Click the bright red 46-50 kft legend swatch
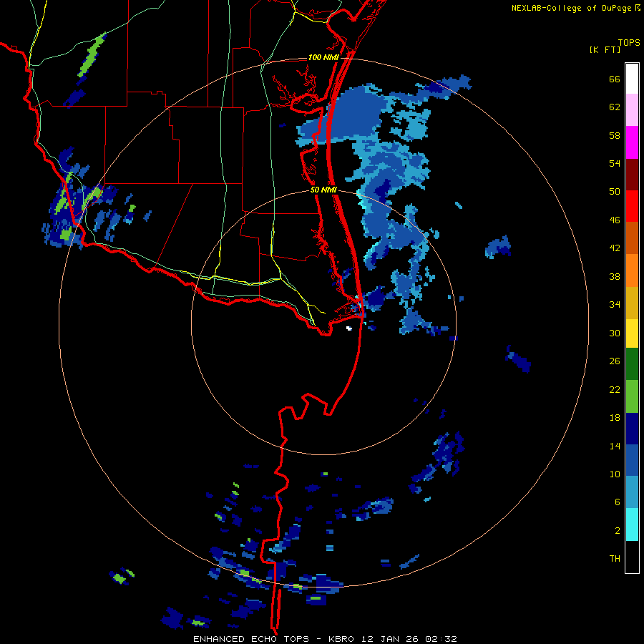Screen dimensions: 644x644 click(x=632, y=207)
